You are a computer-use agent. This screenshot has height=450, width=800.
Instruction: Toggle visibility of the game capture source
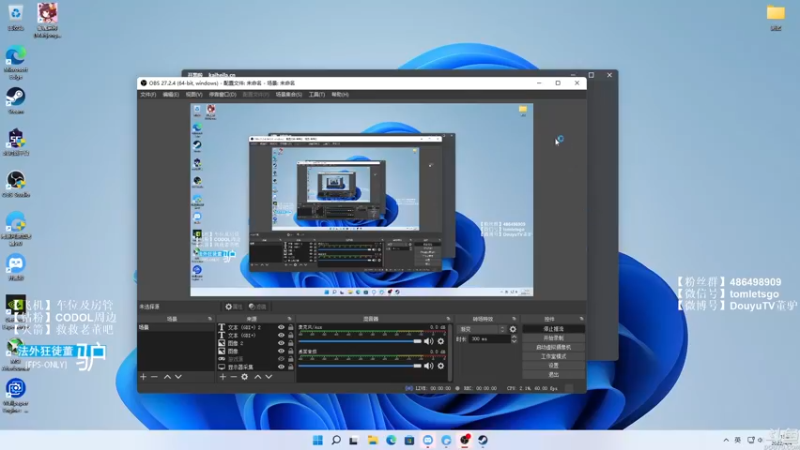(x=281, y=359)
